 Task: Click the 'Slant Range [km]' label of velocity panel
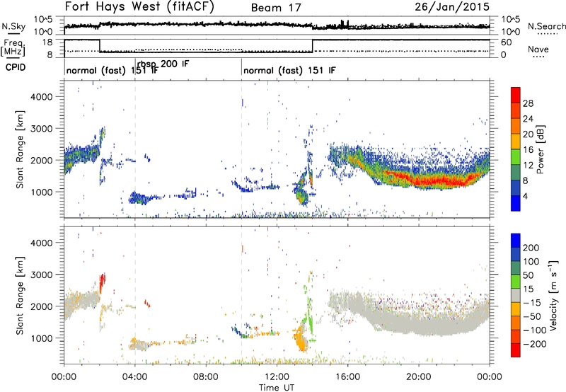20,296
